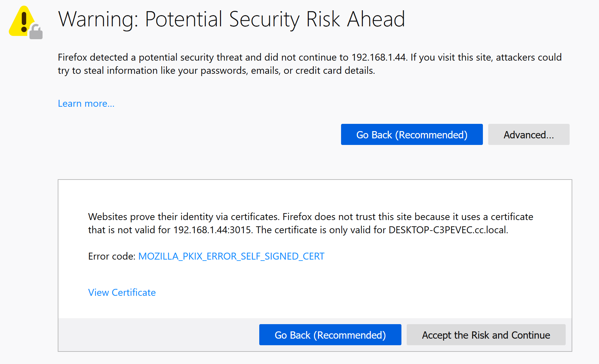Click Go Back (Recommended) beside Accept the Risk
The width and height of the screenshot is (599, 364).
pos(330,335)
